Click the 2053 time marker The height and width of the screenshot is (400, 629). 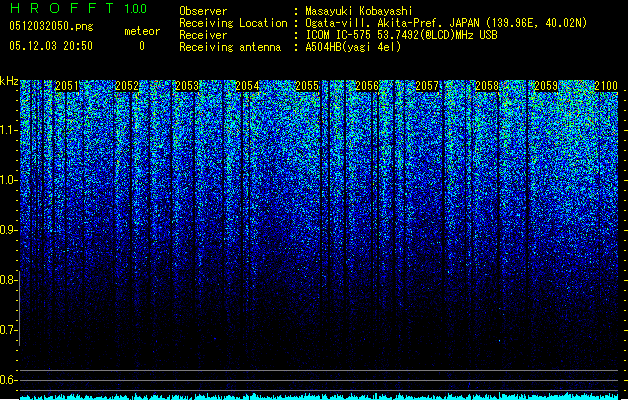point(187,86)
